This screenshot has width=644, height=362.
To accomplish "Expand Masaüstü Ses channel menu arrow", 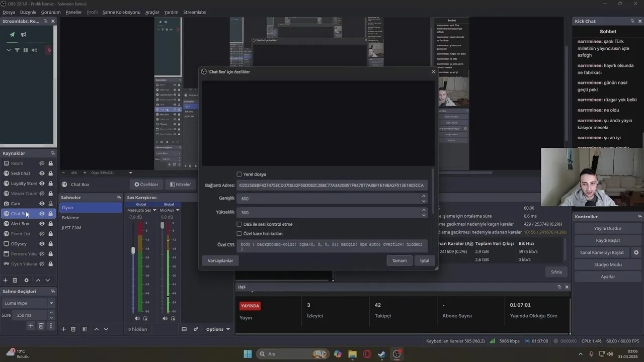I will [154, 210].
